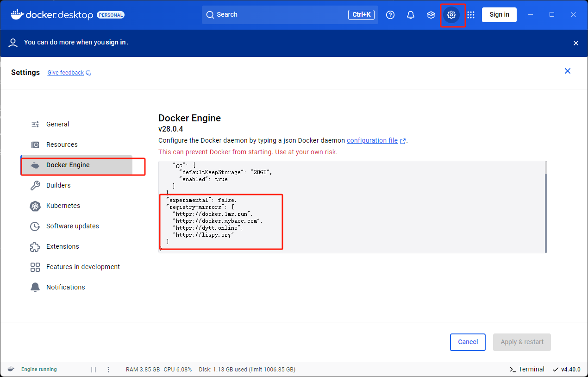Dismiss the sign-in banner
Image resolution: width=588 pixels, height=377 pixels.
pyautogui.click(x=576, y=43)
